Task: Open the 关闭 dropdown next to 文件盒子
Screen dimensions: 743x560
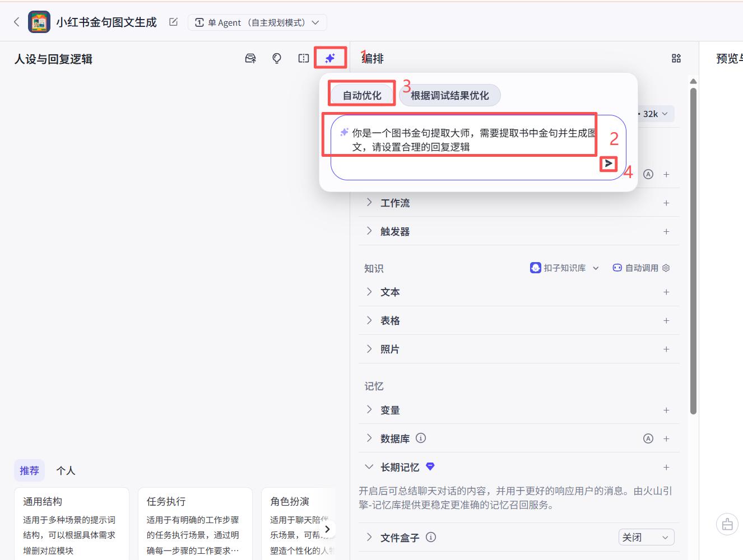Action: pyautogui.click(x=646, y=537)
